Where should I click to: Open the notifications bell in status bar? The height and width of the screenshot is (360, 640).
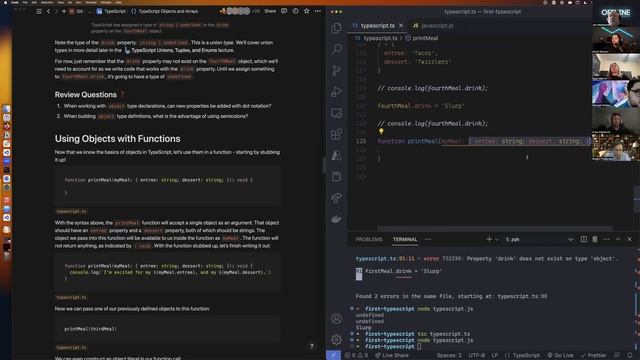point(630,355)
